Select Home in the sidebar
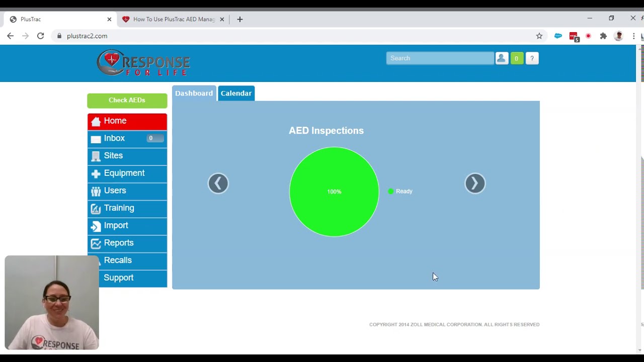The height and width of the screenshot is (362, 644). coord(127,121)
